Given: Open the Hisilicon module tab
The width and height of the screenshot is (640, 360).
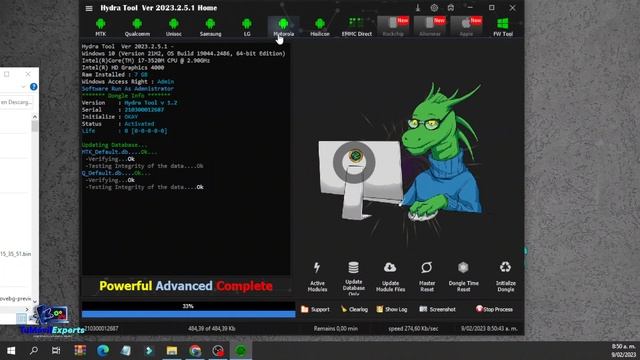Looking at the screenshot, I should click(x=320, y=27).
